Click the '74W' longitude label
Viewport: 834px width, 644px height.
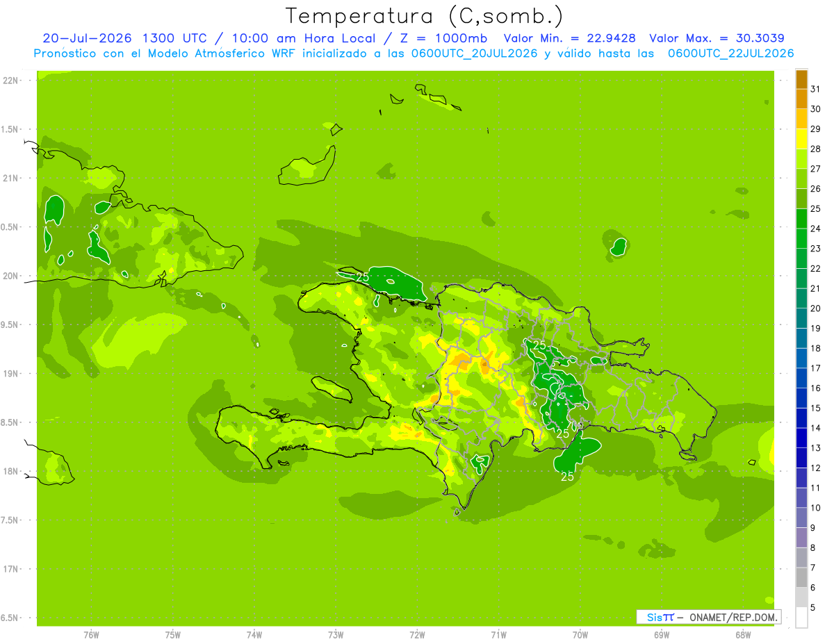[254, 635]
